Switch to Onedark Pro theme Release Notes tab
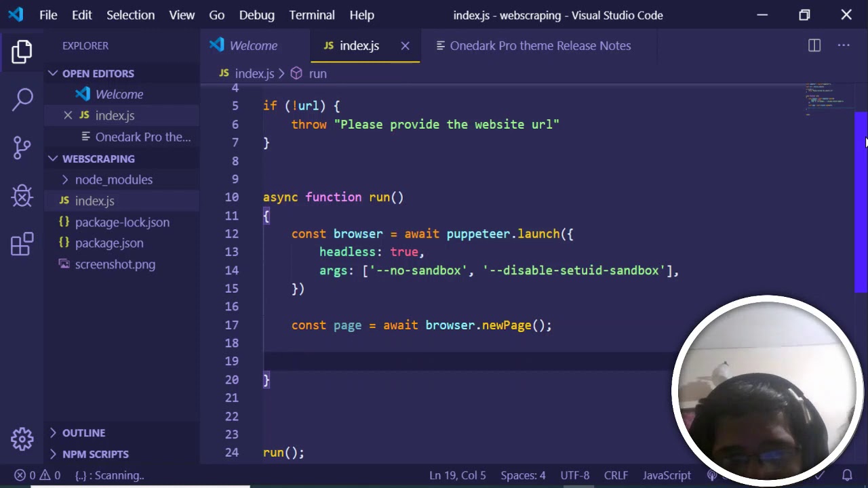 point(540,45)
